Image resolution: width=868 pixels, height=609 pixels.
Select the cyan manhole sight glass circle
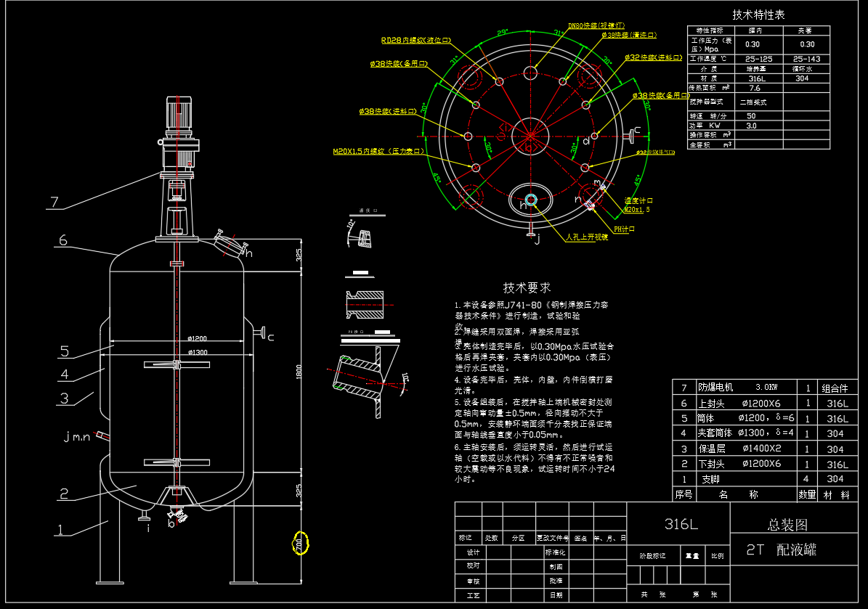pos(530,200)
